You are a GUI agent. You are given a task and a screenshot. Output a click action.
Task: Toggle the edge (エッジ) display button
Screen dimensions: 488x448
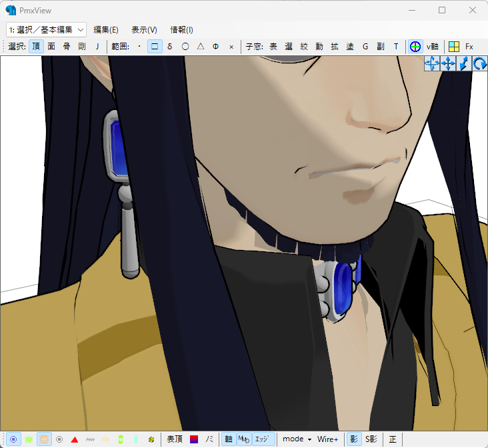point(263,439)
